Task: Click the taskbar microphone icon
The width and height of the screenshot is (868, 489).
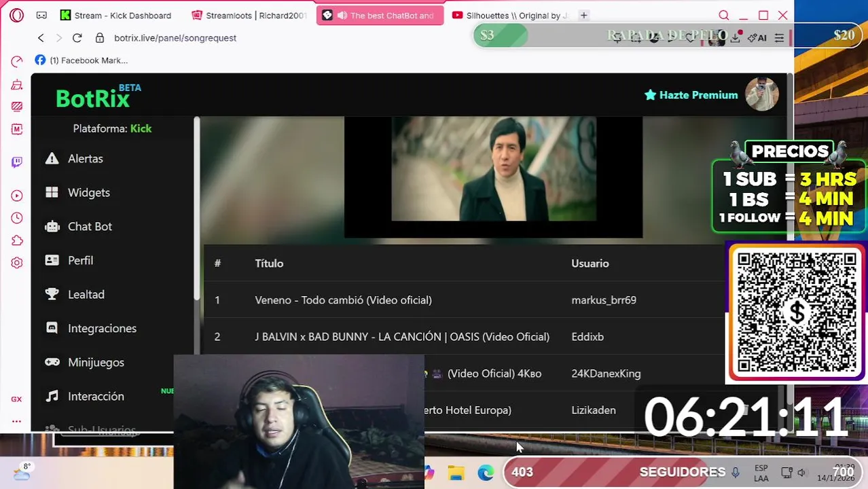Action: tap(735, 472)
